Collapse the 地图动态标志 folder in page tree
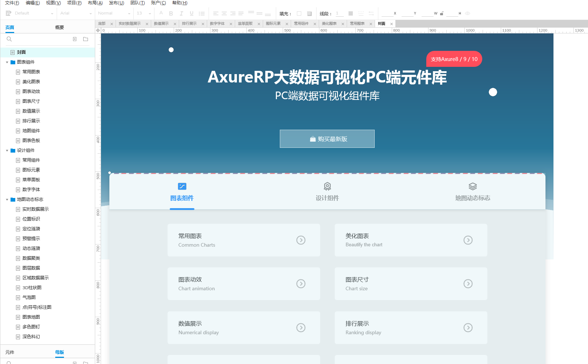 coord(7,200)
